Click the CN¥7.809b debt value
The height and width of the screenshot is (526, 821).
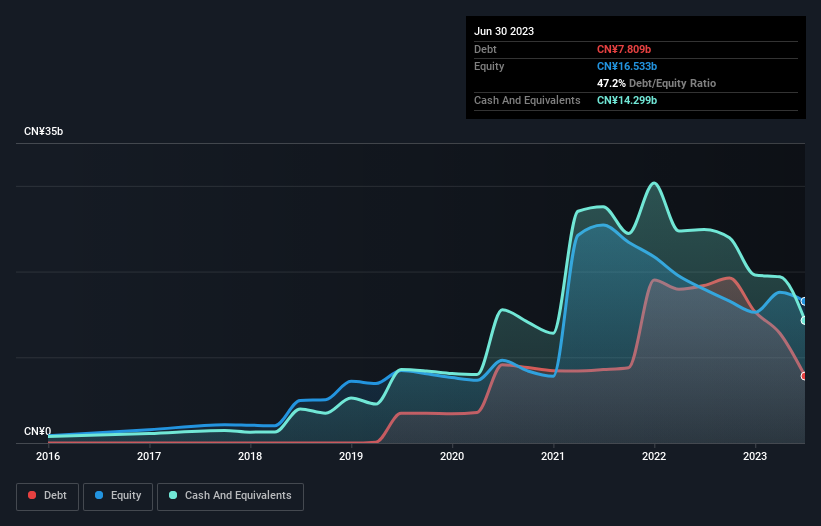tap(624, 49)
